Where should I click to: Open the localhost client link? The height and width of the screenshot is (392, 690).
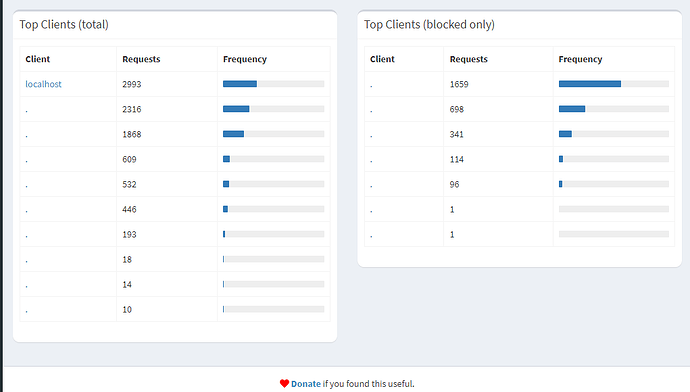click(43, 84)
